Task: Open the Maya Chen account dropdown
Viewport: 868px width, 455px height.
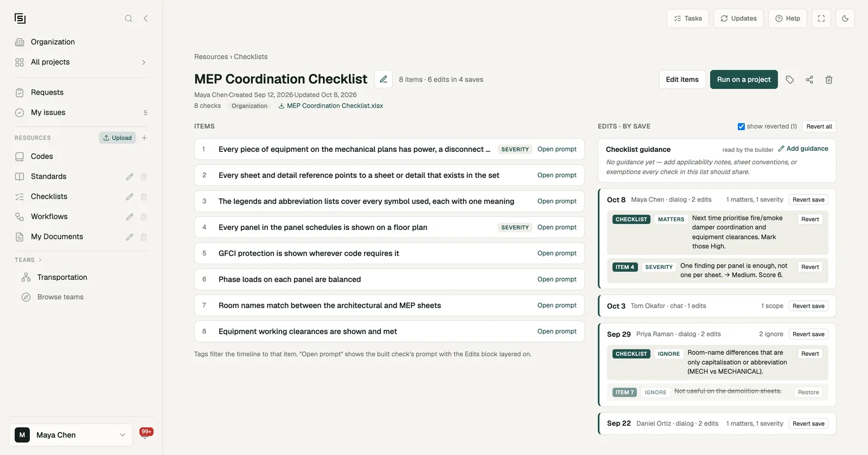Action: (71, 435)
